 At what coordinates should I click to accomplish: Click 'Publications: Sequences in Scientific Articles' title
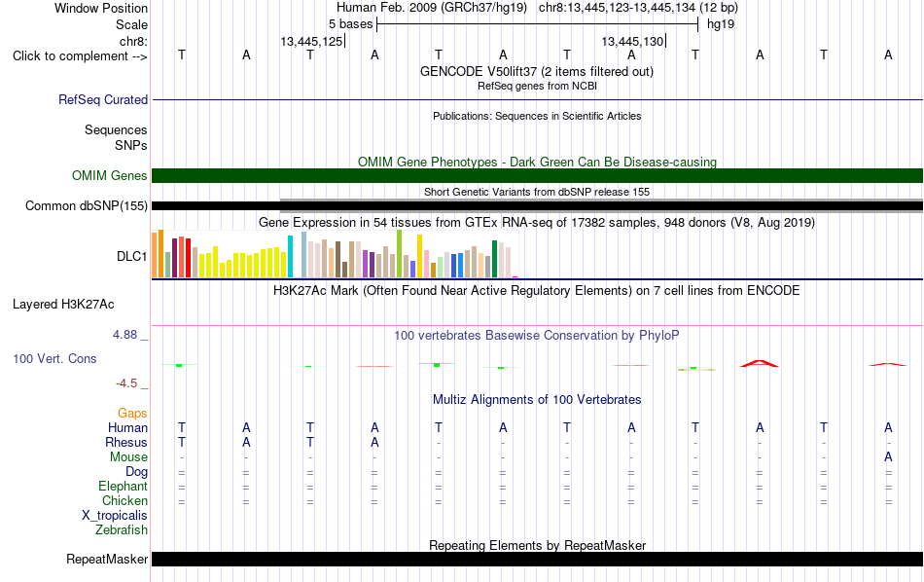[537, 116]
